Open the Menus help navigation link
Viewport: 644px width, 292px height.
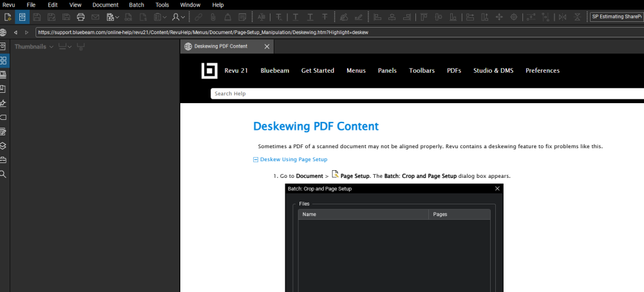tap(356, 71)
